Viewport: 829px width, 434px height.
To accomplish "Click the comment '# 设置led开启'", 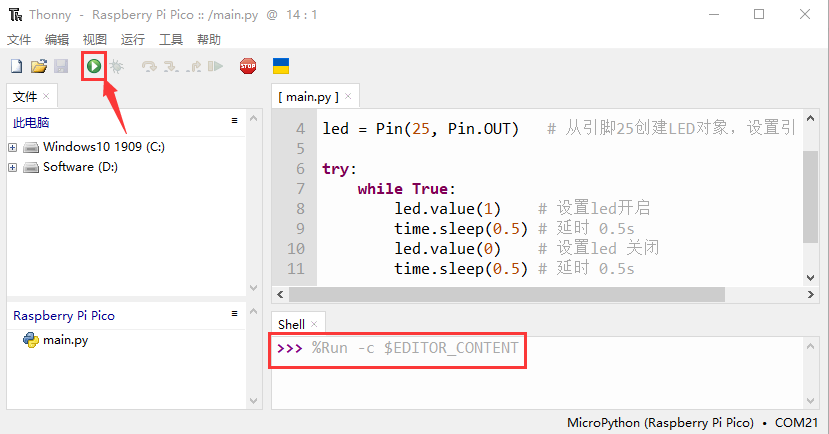I will [x=594, y=208].
